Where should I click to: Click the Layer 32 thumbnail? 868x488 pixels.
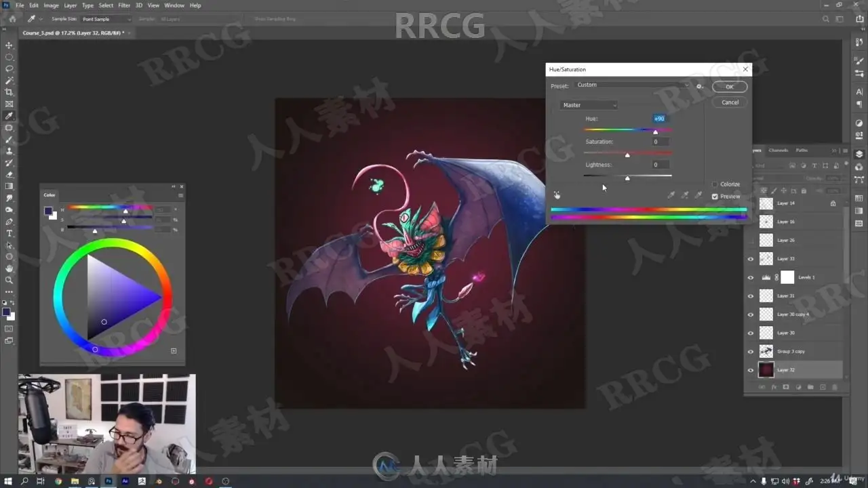(766, 370)
